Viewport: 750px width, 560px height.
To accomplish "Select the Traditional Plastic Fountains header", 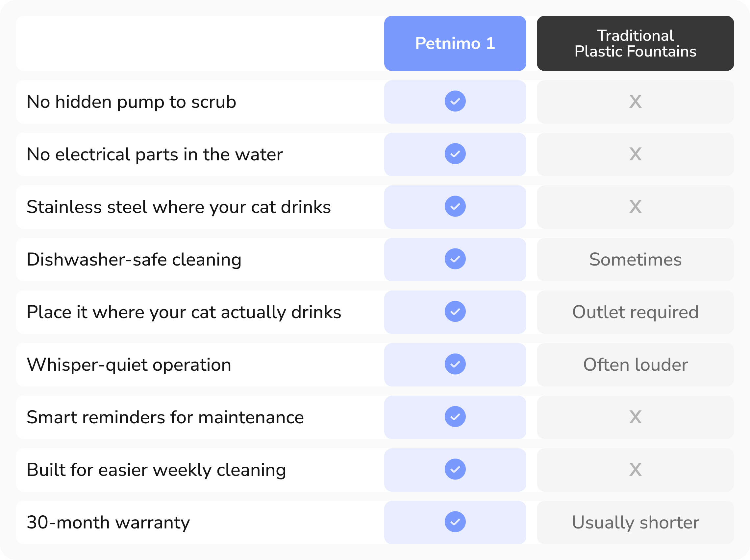I will (636, 43).
